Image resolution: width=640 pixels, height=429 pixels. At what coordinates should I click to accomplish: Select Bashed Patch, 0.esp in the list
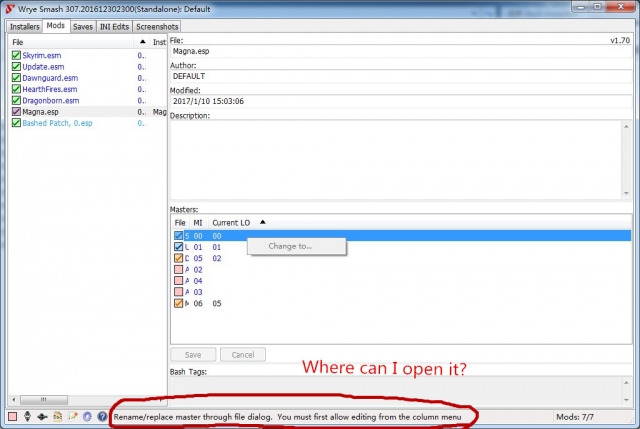(x=57, y=123)
